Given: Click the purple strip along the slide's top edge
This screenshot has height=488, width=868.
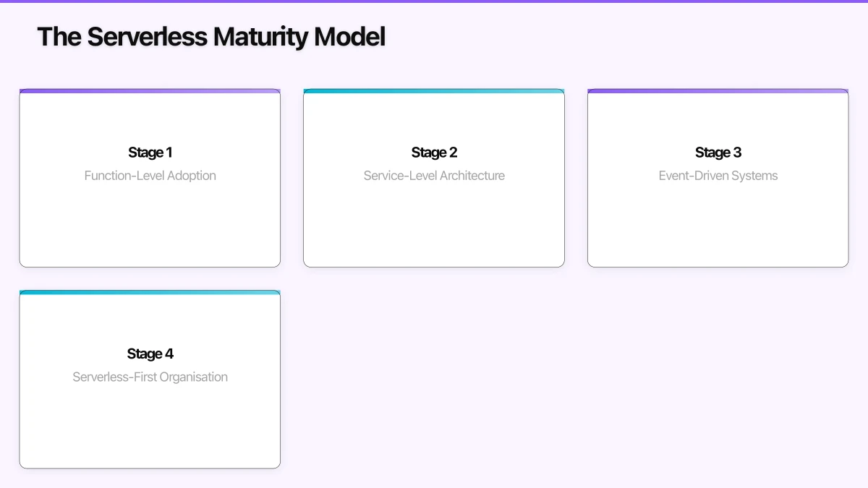Looking at the screenshot, I should tap(434, 1).
